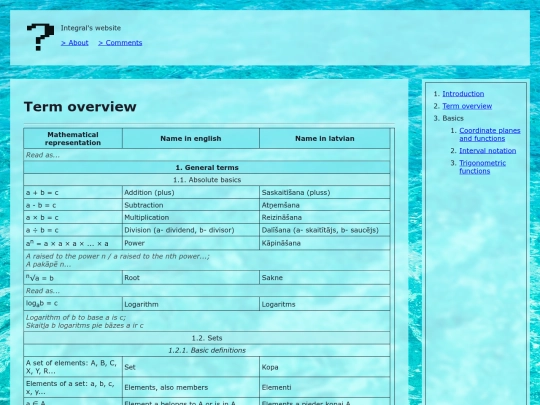Click the 'Power' cell
540x405 pixels.
[x=191, y=243]
